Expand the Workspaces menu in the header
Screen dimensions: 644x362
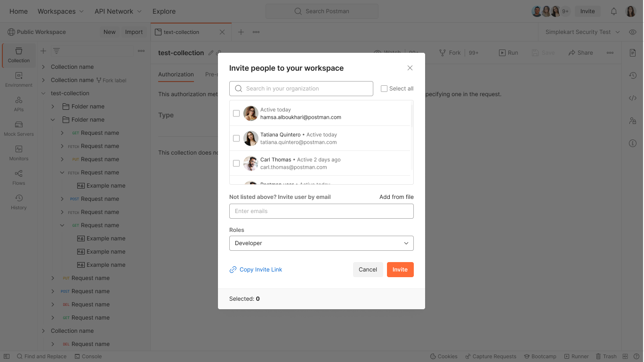click(x=61, y=11)
